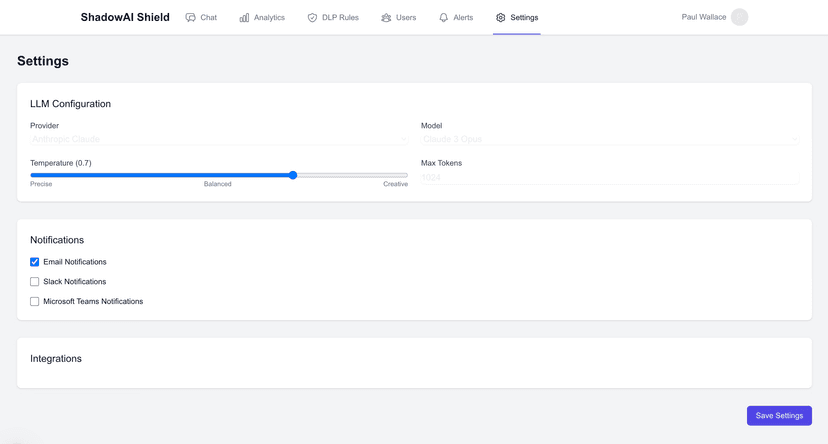Click the LLM Configuration heading
Viewport: 828px width, 444px height.
pos(70,104)
